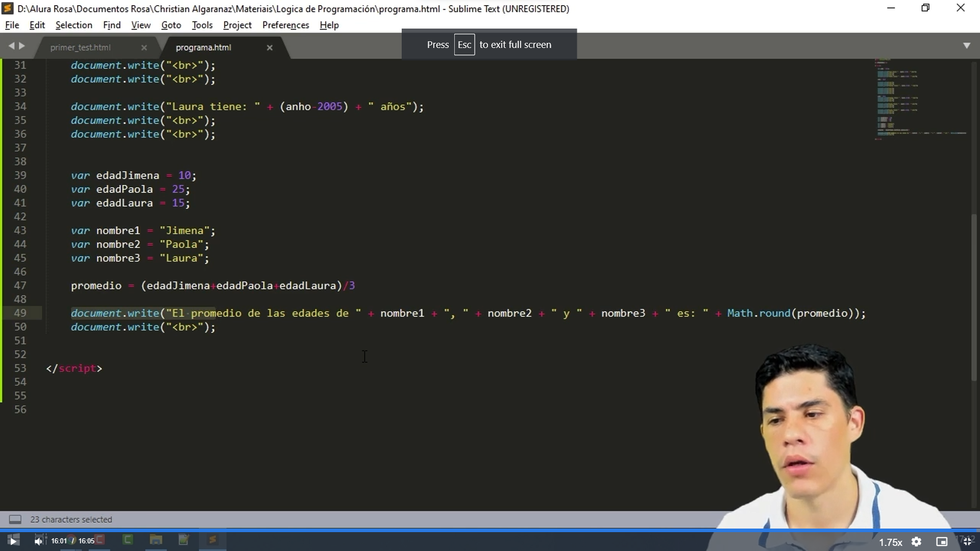Select the programa.html tab

(203, 47)
